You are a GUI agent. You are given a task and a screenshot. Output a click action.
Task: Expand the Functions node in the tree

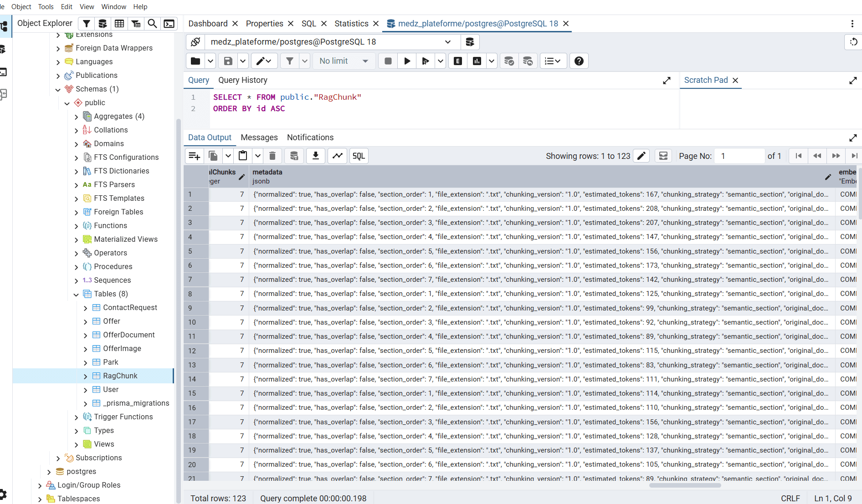tap(76, 226)
